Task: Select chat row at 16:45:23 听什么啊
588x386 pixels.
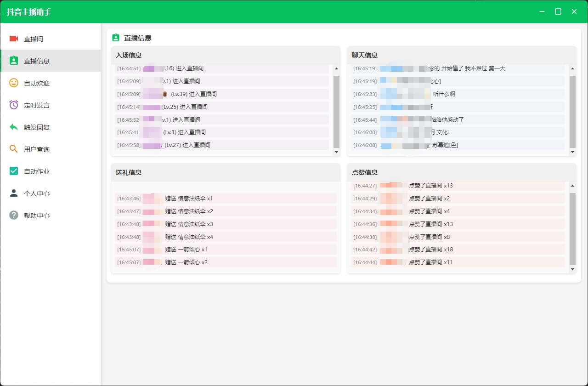Action: pos(458,94)
